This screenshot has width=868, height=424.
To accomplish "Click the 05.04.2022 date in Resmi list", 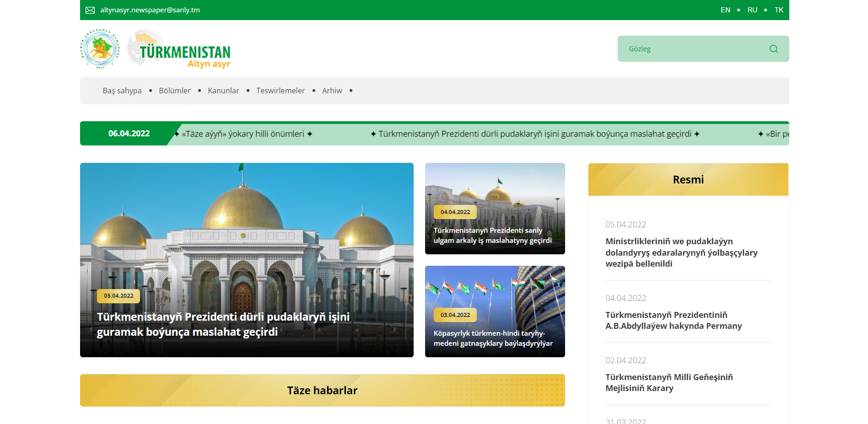I will (626, 225).
